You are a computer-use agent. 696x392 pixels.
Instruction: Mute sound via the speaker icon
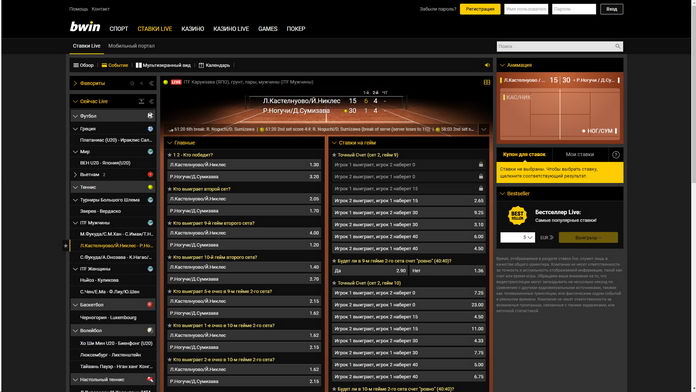click(x=487, y=65)
